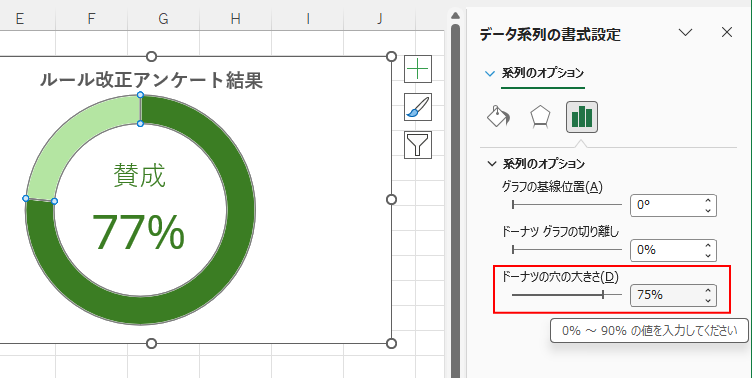
Task: Click the bottom-middle chart resize handle
Action: (x=152, y=343)
